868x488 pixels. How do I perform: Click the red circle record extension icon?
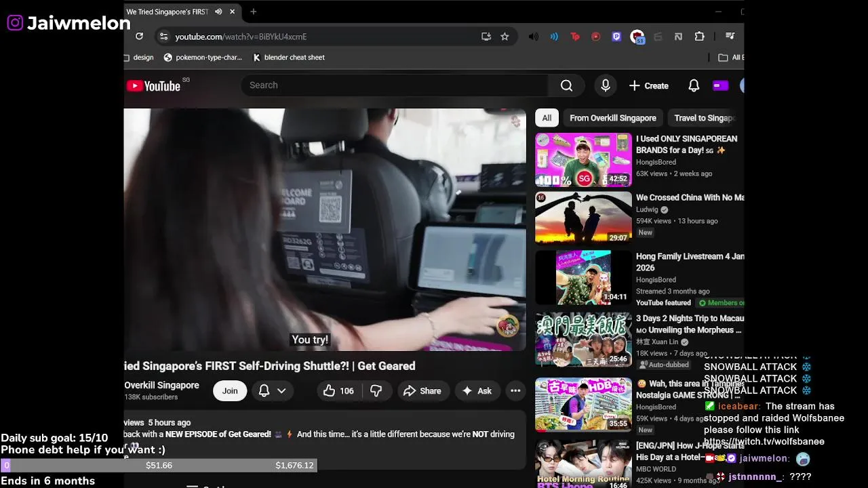(596, 37)
